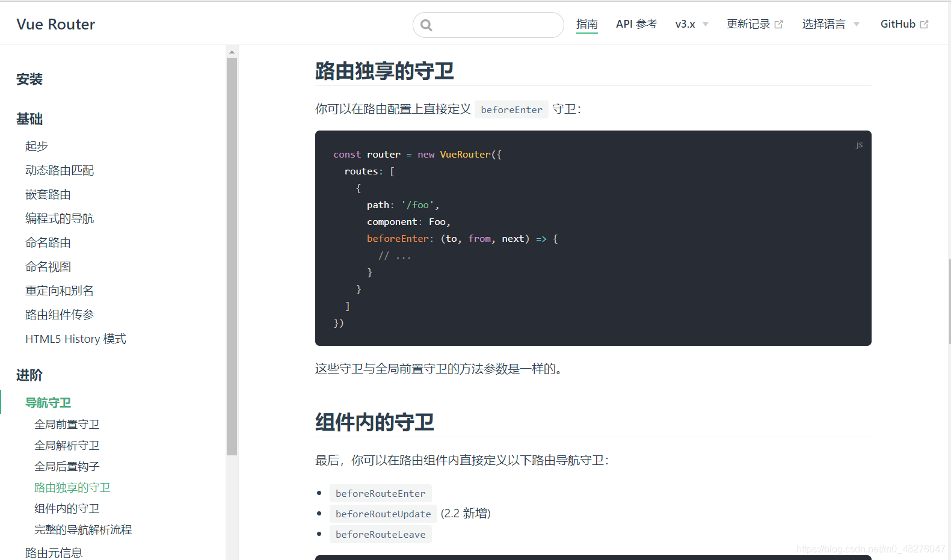Click the 路由独享的守卫 heading
The image size is (951, 560).
[x=384, y=71]
